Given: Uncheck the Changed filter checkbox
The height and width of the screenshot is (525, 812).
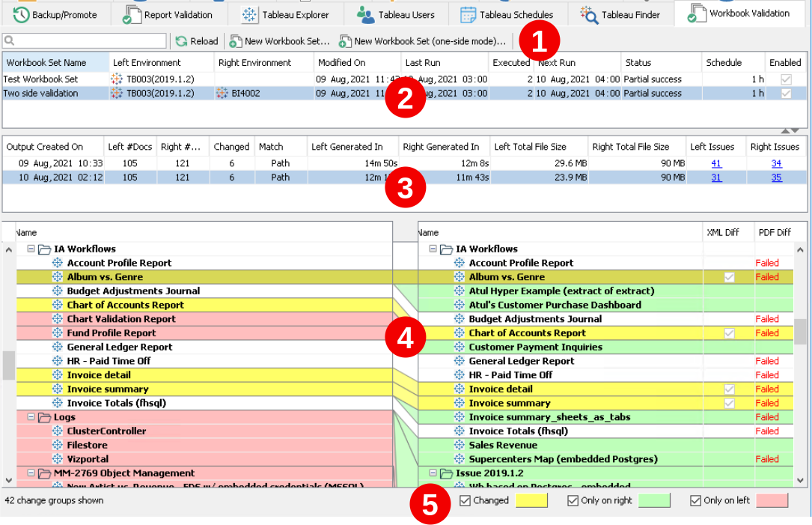Looking at the screenshot, I should [x=465, y=500].
